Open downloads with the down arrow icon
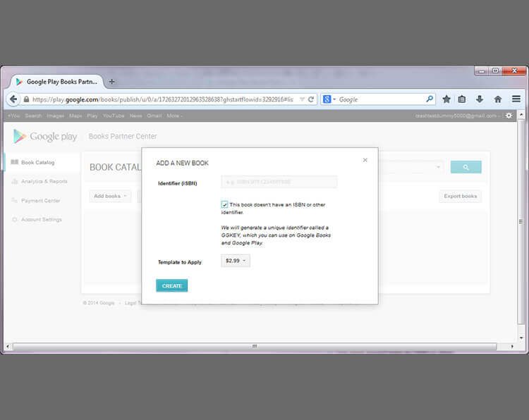Image resolution: width=529 pixels, height=420 pixels. (x=480, y=99)
